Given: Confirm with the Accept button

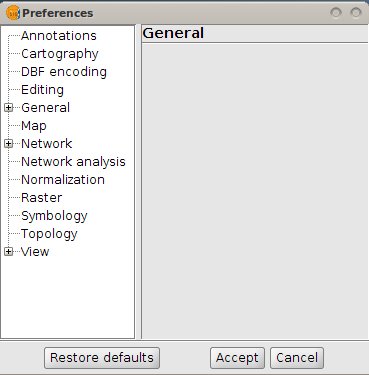Looking at the screenshot, I should tap(237, 358).
